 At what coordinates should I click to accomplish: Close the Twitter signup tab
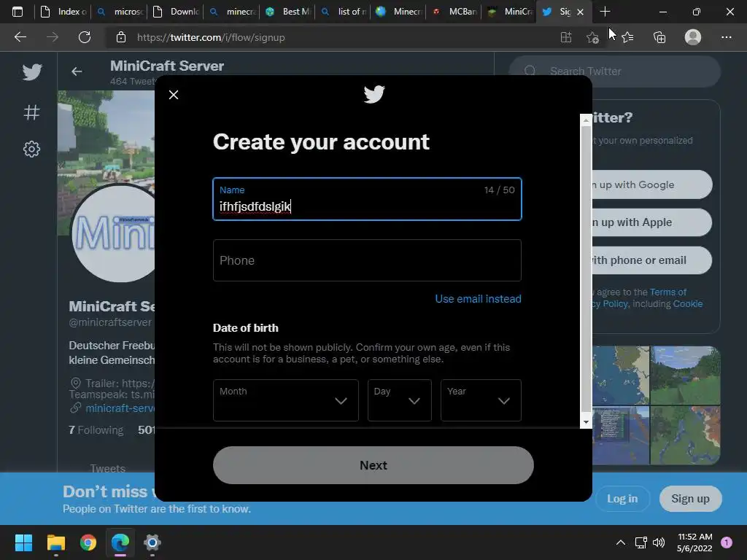tap(580, 12)
